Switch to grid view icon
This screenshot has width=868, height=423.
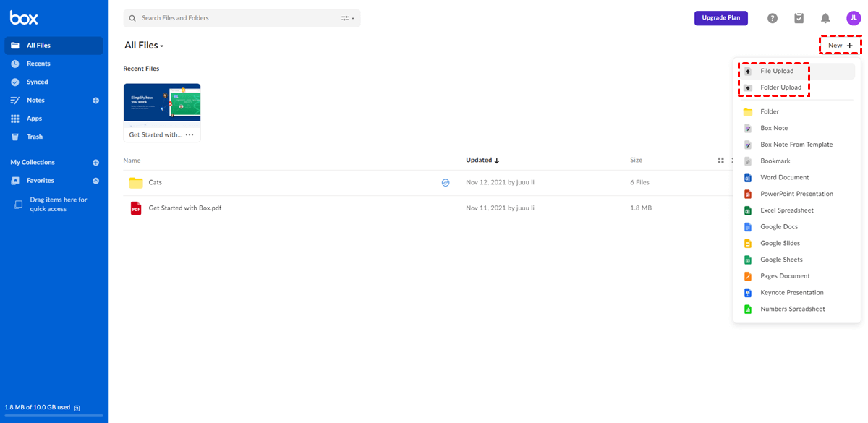(720, 161)
